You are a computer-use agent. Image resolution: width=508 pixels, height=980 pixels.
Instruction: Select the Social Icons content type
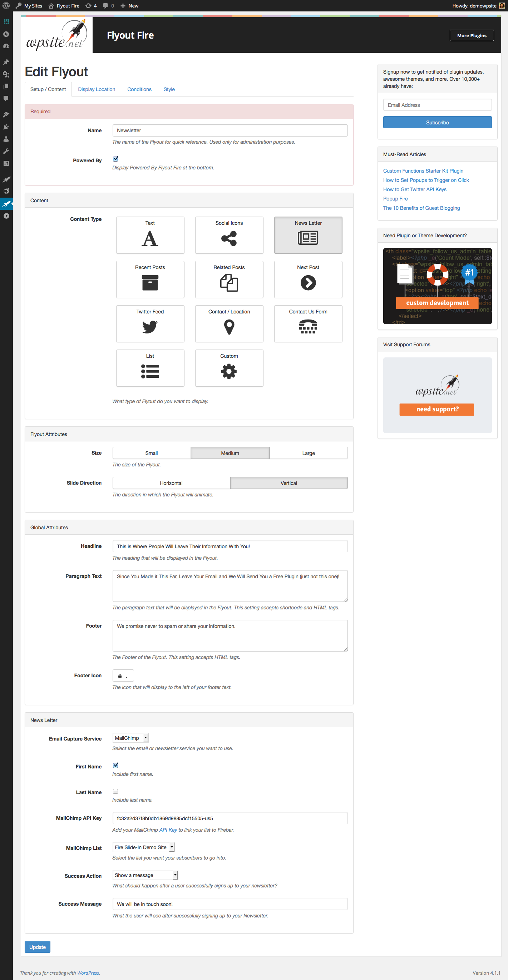click(x=229, y=235)
